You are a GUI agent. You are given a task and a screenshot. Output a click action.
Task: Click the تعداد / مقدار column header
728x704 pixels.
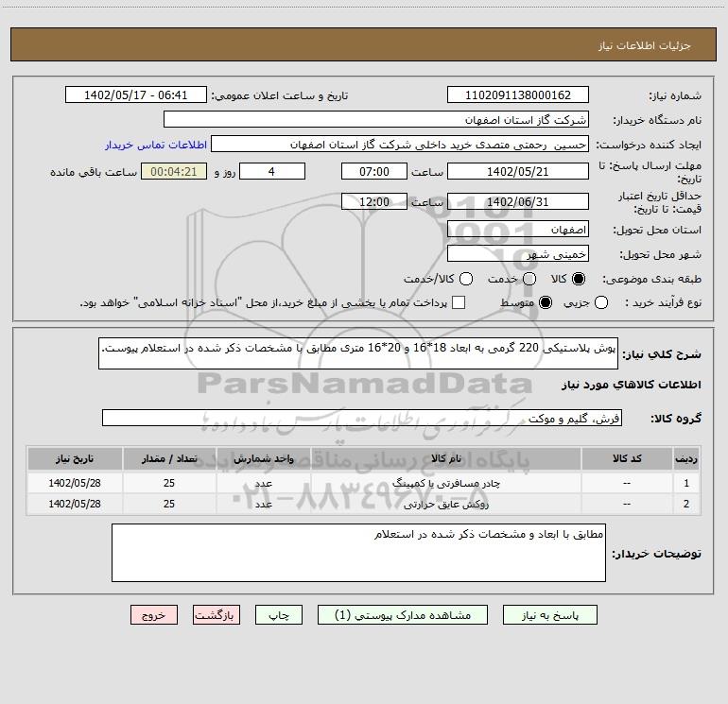[x=169, y=459]
